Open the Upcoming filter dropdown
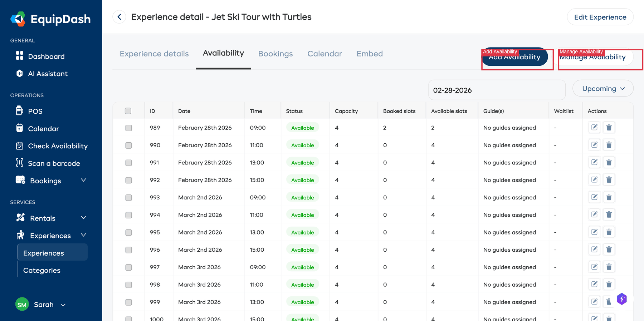This screenshot has width=644, height=321. (603, 88)
